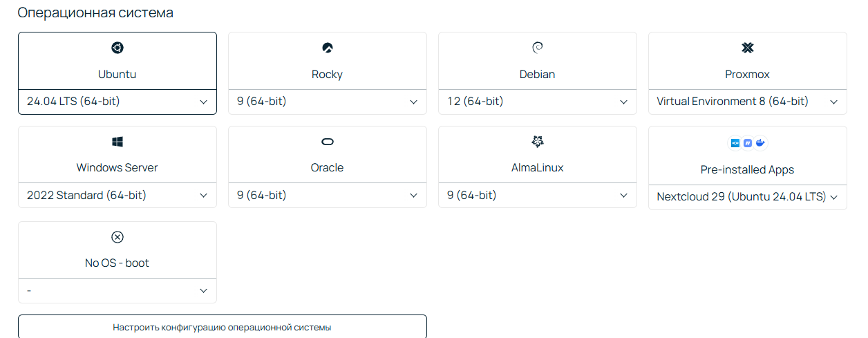Select the Oracle operating system label
The image size is (868, 338).
pos(328,167)
